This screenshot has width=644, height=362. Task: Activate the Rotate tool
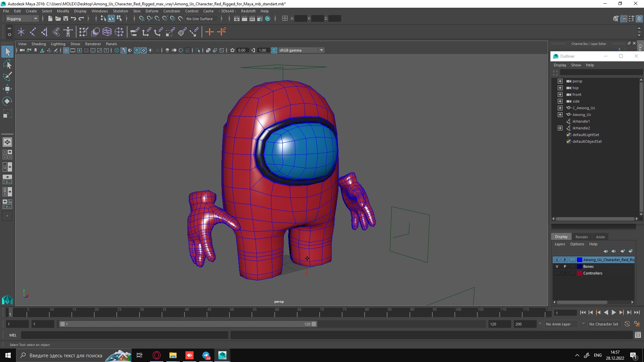(7, 101)
